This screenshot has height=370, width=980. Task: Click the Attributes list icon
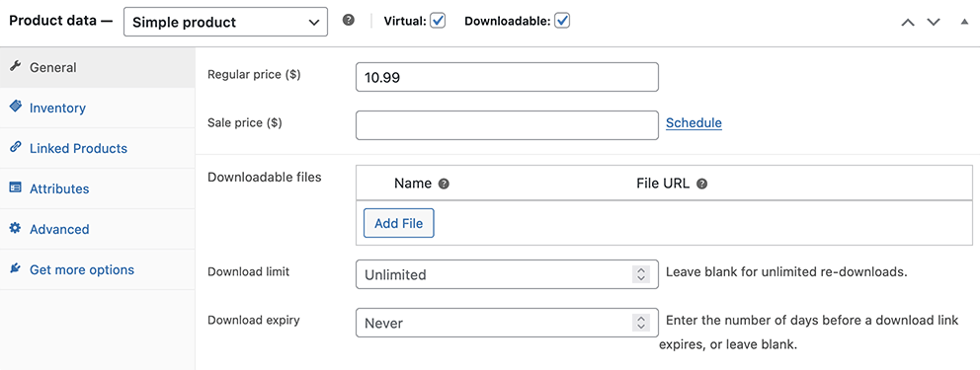[16, 187]
